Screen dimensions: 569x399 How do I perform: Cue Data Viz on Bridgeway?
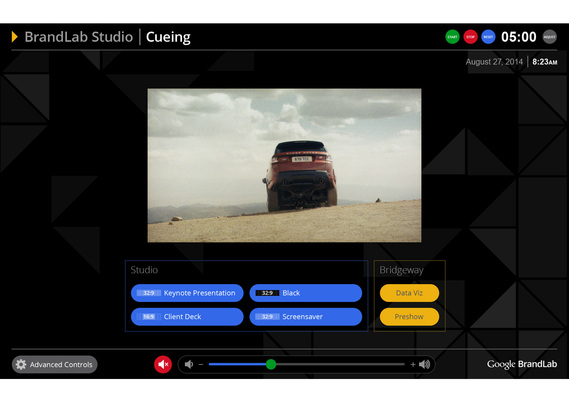pyautogui.click(x=409, y=293)
